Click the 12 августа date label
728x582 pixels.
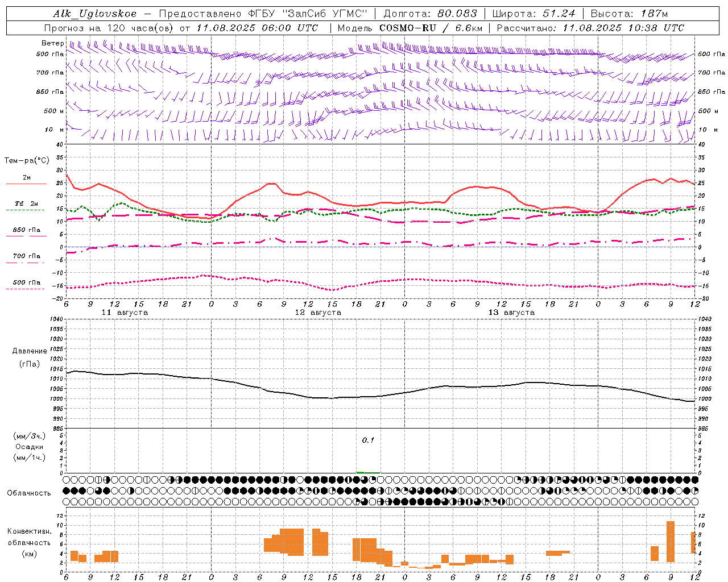[318, 313]
